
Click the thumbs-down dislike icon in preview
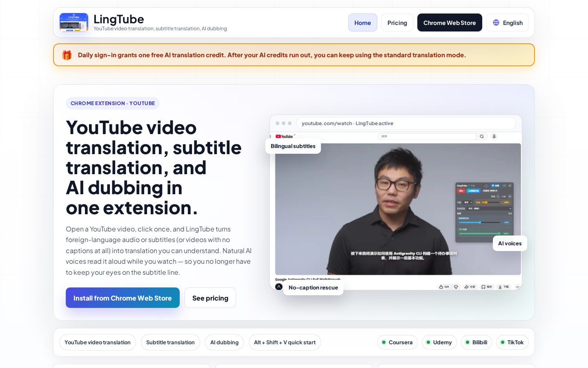(456, 287)
